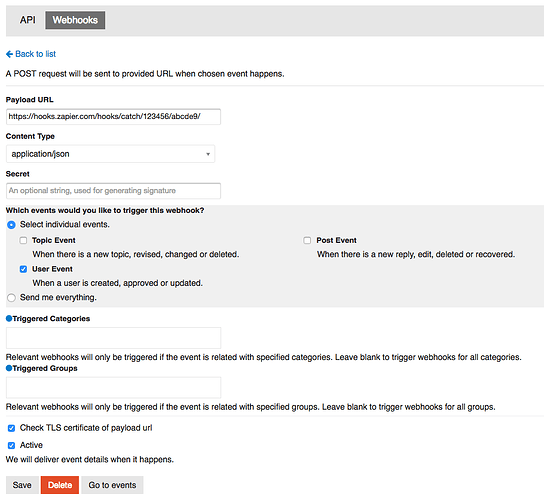This screenshot has height=500, width=544.
Task: Open the Content Type dropdown
Action: (x=110, y=154)
